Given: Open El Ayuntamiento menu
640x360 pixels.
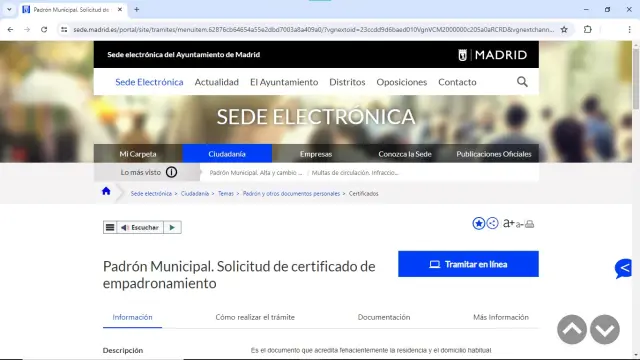Looking at the screenshot, I should tap(284, 82).
